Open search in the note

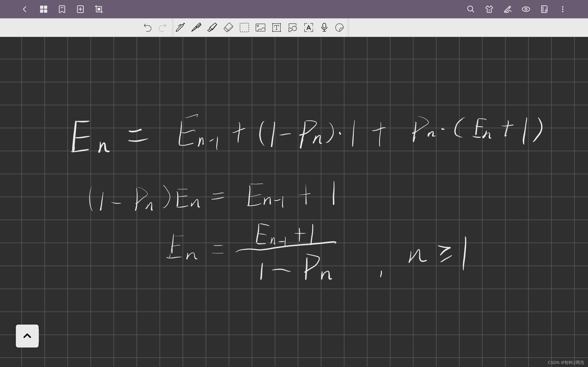click(x=470, y=9)
